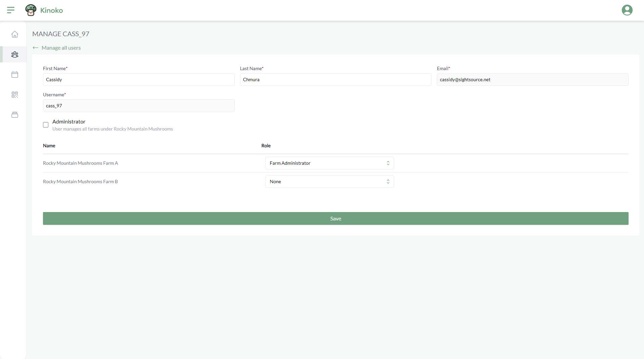
Task: Open the Farm Administrator role dropdown
Action: coord(329,163)
